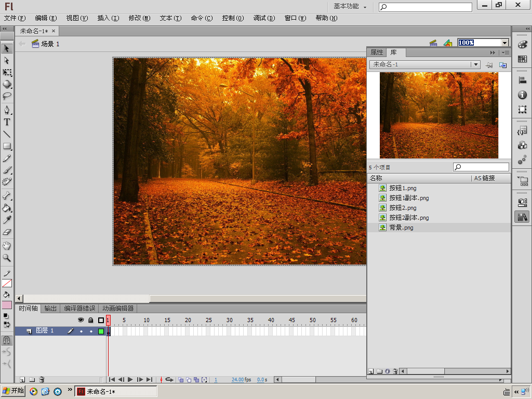Viewport: 532px width, 399px height.
Task: Toggle lock dot for 图层 1
Action: click(x=91, y=331)
